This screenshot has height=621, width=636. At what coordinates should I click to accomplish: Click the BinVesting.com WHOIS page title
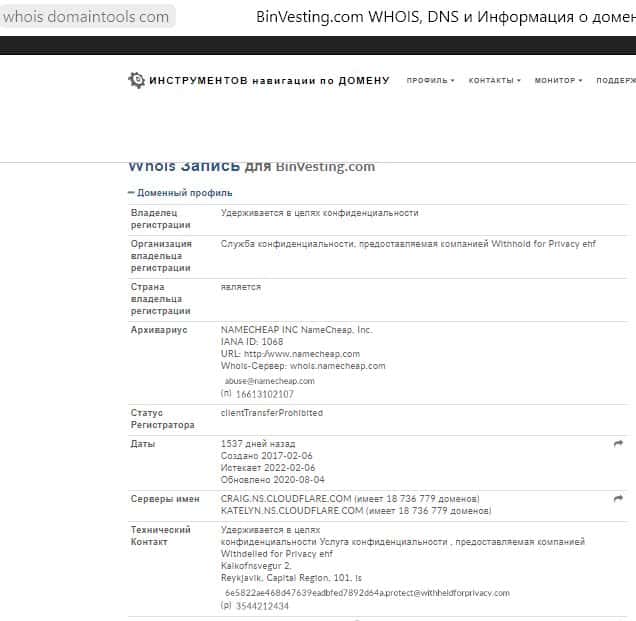pos(446,17)
